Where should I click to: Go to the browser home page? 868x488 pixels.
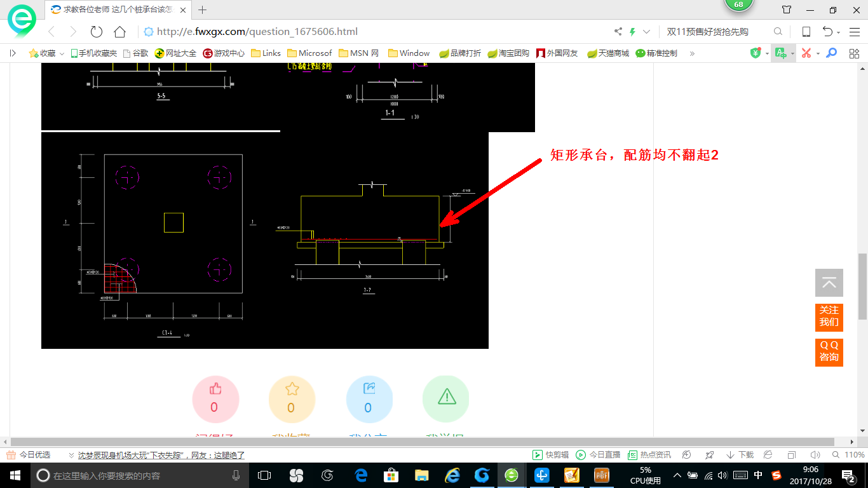click(119, 32)
